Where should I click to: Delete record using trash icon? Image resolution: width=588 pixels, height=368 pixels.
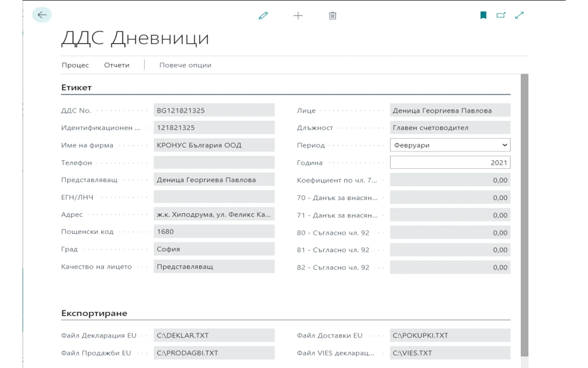(x=333, y=15)
